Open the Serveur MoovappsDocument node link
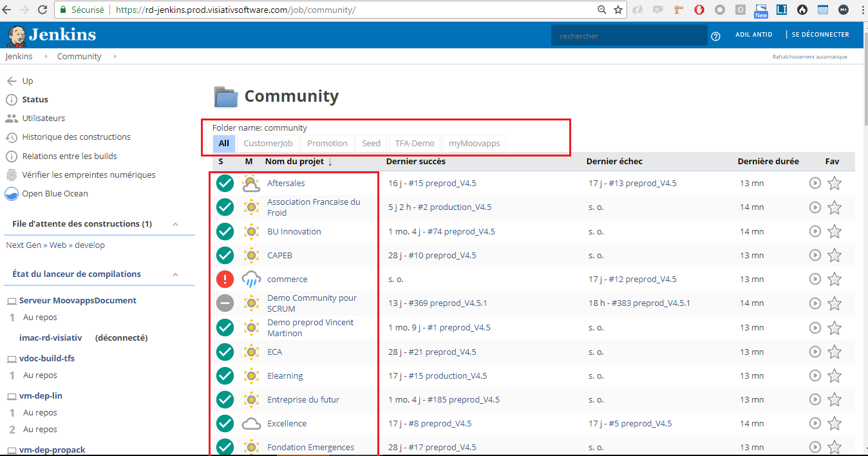 tap(78, 300)
